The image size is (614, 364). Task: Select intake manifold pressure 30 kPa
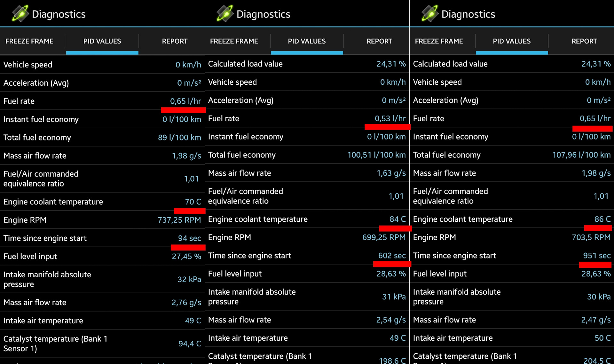click(599, 297)
